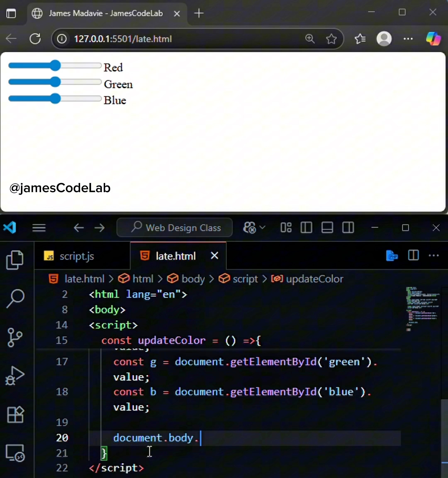Go back in the browser
Viewport: 448px width, 478px height.
[11, 38]
